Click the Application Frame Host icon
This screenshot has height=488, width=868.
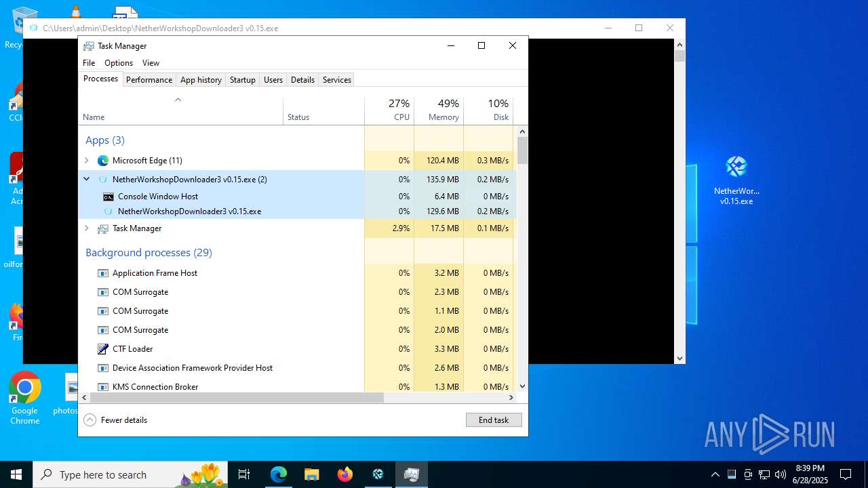click(x=103, y=273)
